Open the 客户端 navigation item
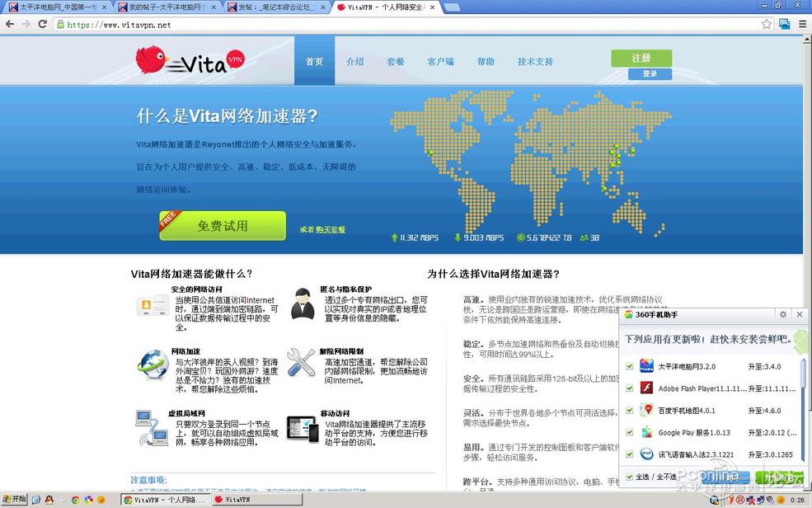This screenshot has width=812, height=508. (x=440, y=62)
